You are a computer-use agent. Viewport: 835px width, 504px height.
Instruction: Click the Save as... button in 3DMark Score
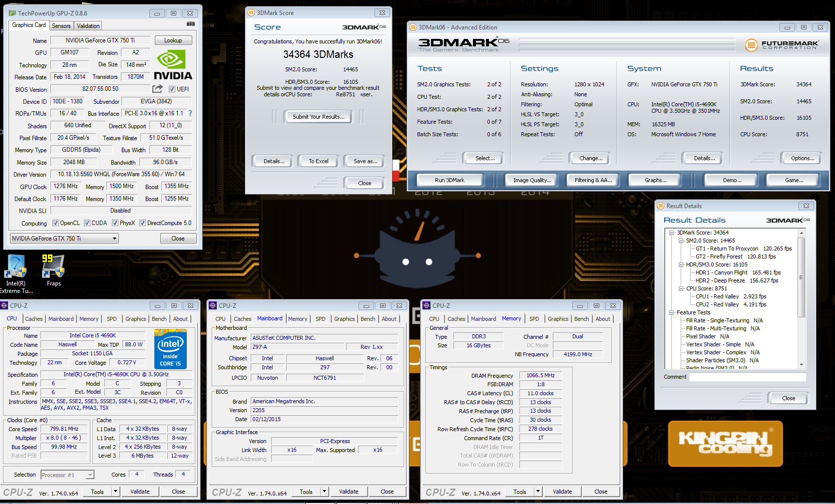(x=365, y=161)
